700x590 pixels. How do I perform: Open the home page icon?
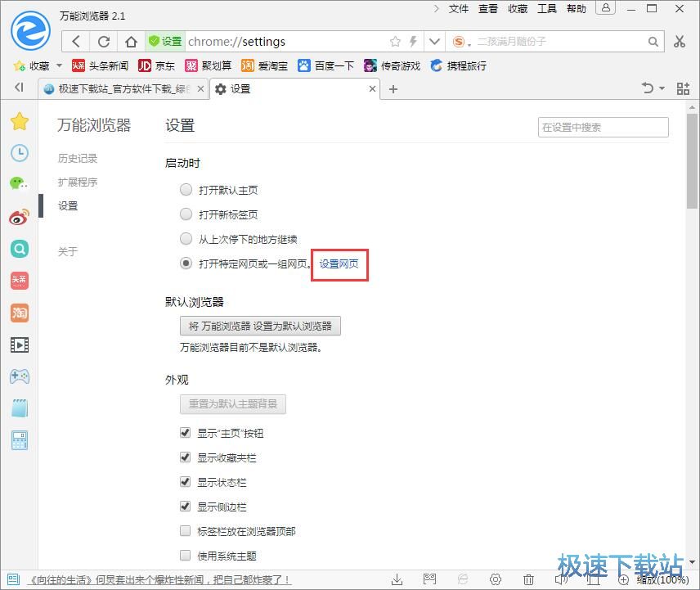(131, 42)
